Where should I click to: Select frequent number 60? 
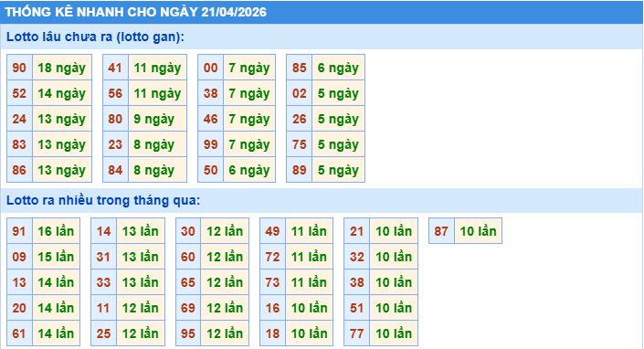(x=188, y=257)
